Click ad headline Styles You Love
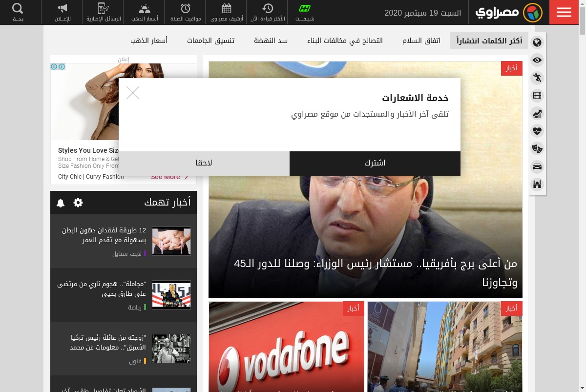Screen dimensions: 586x392 click(88, 150)
